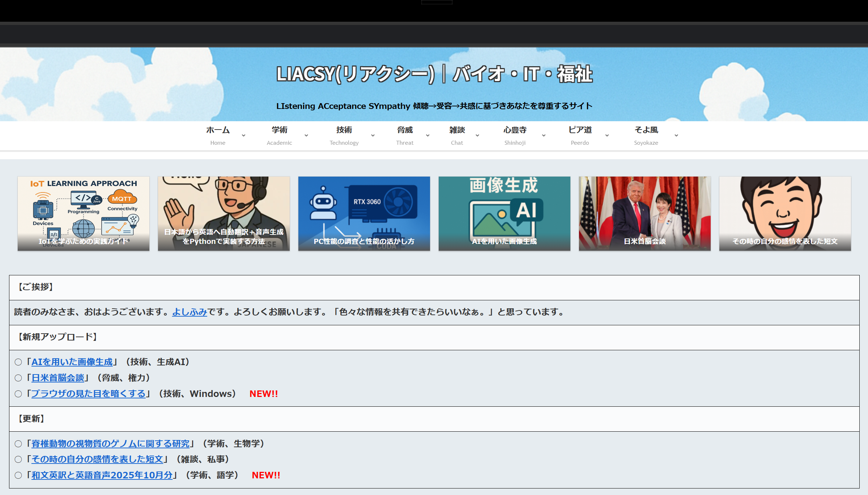Open the Python translation article thumbnail
Image resolution: width=868 pixels, height=495 pixels.
coord(224,213)
